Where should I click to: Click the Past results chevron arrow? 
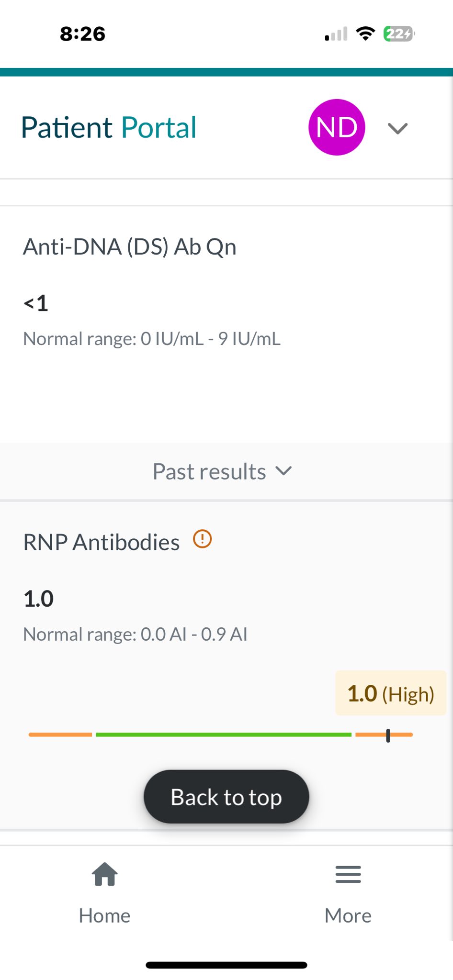pyautogui.click(x=283, y=471)
